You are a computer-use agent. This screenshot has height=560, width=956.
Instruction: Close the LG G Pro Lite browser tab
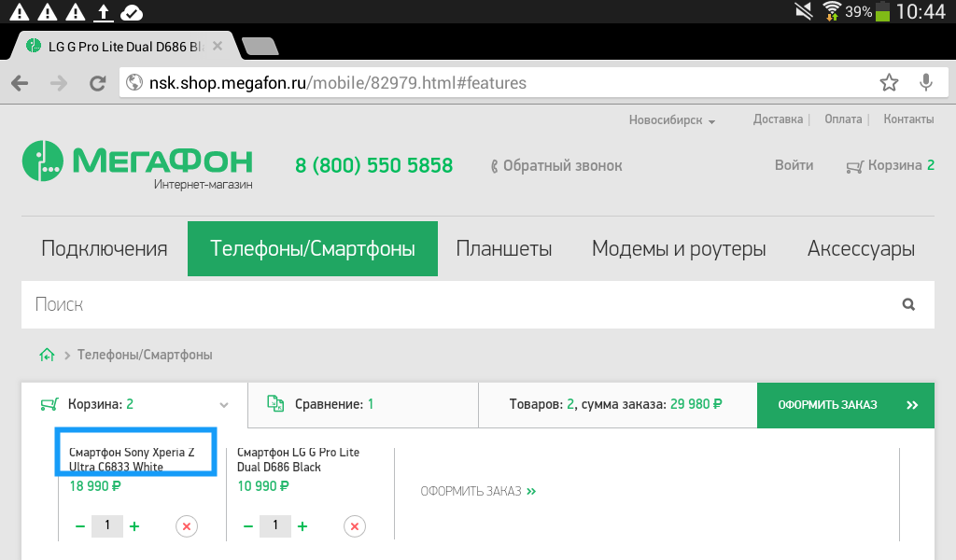[x=218, y=46]
